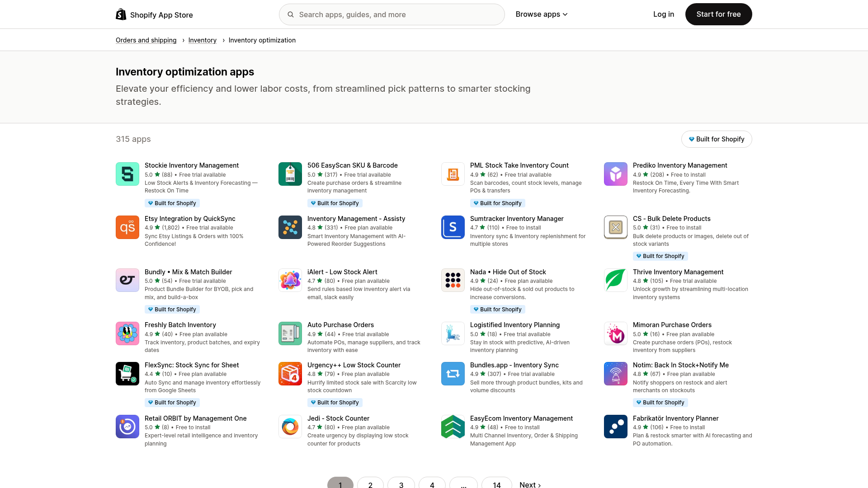Go to results page 3
868x488 pixels.
pyautogui.click(x=401, y=483)
